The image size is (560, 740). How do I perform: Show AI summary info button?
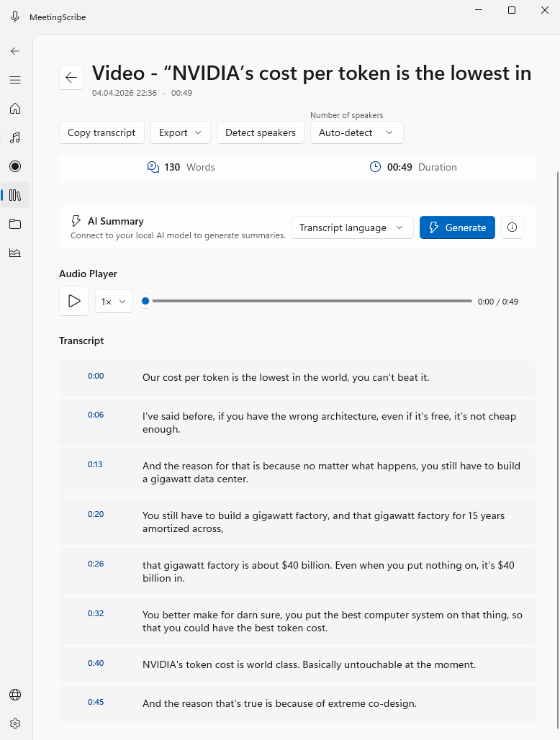[512, 227]
